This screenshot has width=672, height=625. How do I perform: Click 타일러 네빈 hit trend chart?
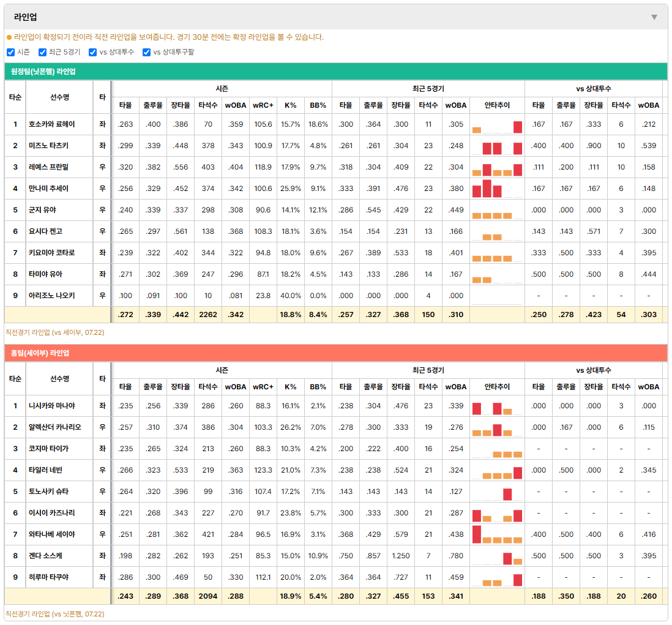497,470
